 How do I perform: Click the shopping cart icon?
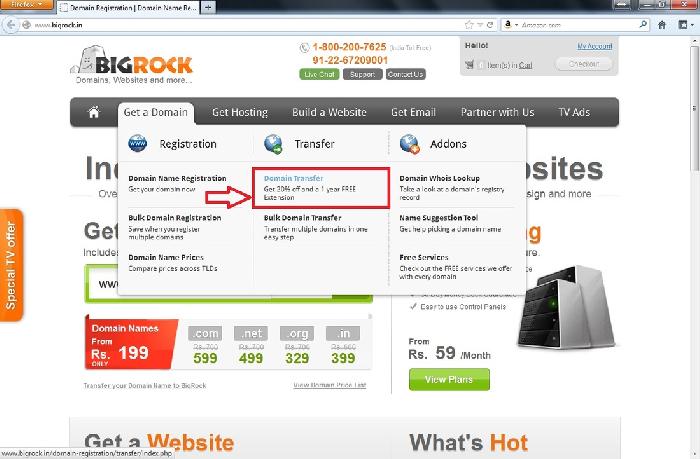[x=469, y=65]
